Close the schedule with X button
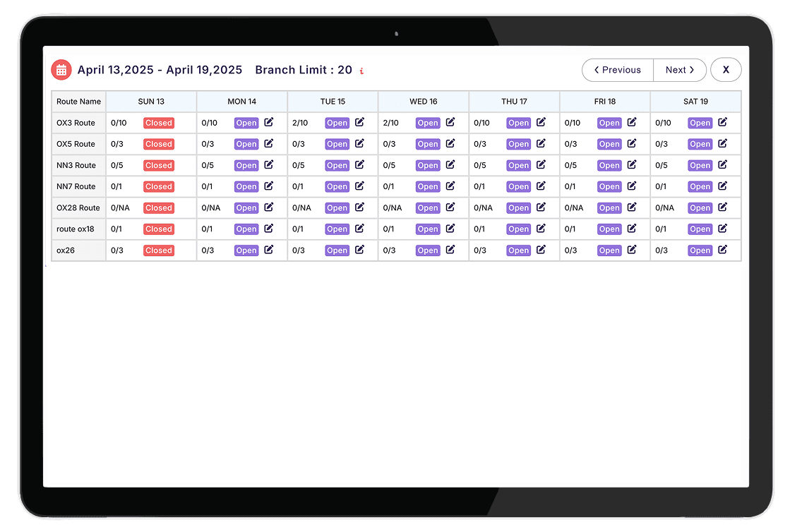 pyautogui.click(x=725, y=70)
